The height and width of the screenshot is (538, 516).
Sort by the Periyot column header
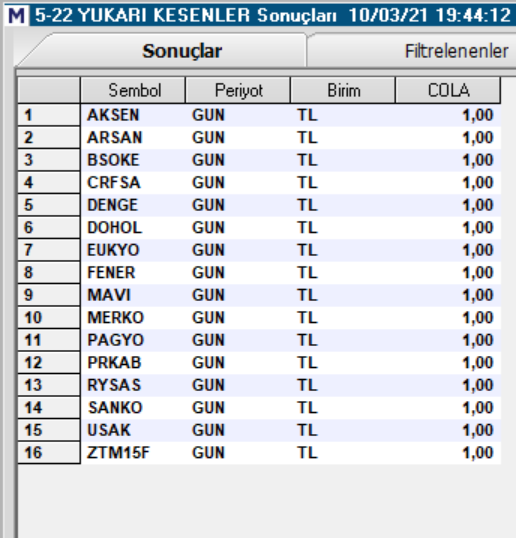tap(238, 90)
